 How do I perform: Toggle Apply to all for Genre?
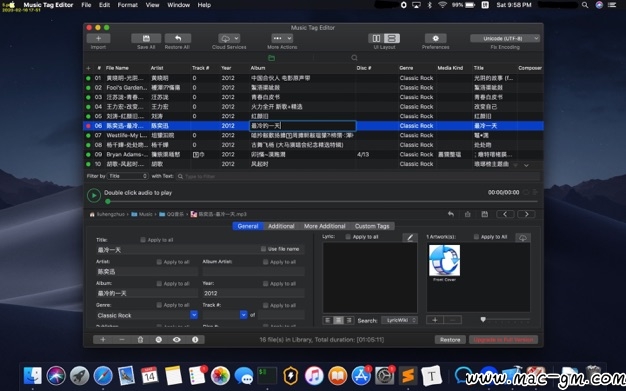click(x=159, y=305)
